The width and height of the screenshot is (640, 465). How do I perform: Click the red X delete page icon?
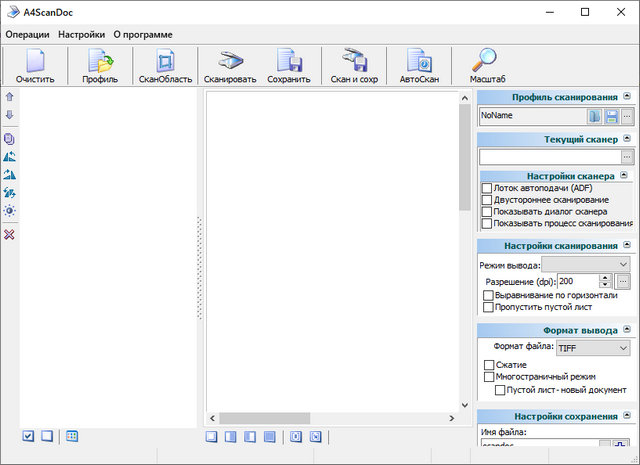[x=10, y=234]
